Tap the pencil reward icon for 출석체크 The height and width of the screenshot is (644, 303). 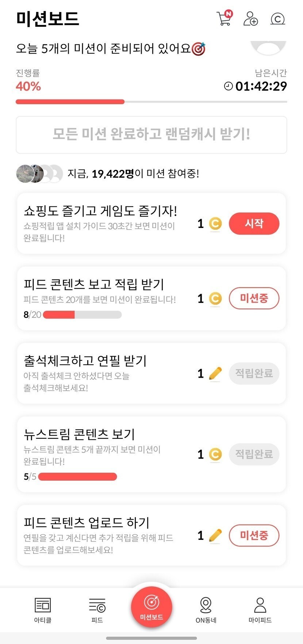point(215,373)
